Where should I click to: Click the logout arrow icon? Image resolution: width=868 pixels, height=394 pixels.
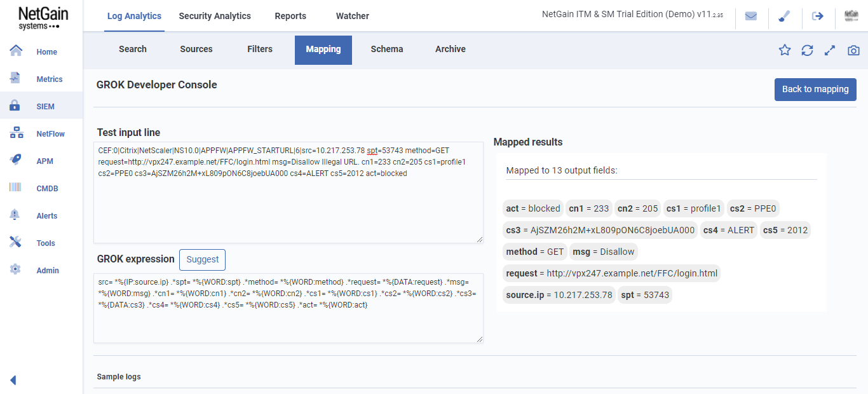point(818,16)
